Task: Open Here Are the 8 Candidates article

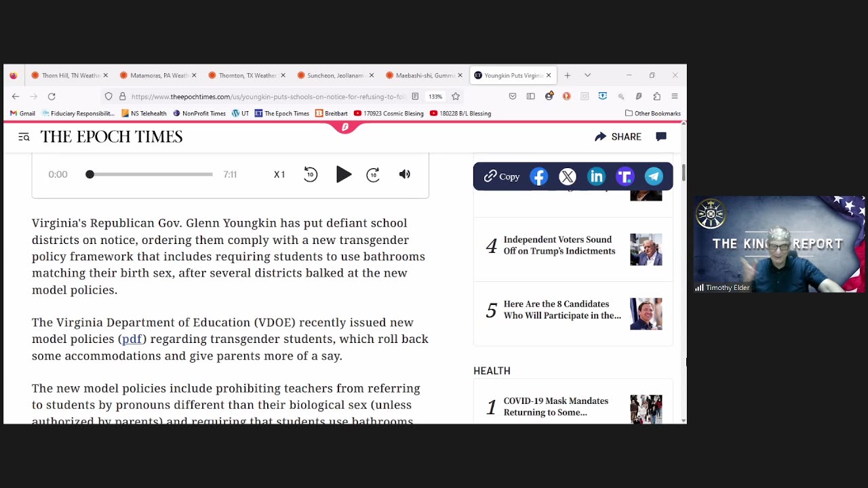Action: [562, 310]
